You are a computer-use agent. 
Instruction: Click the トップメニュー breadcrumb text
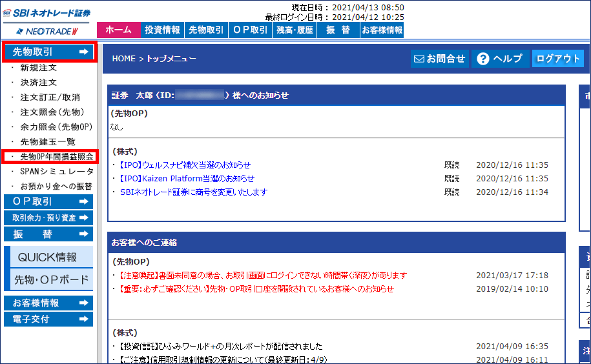click(171, 59)
